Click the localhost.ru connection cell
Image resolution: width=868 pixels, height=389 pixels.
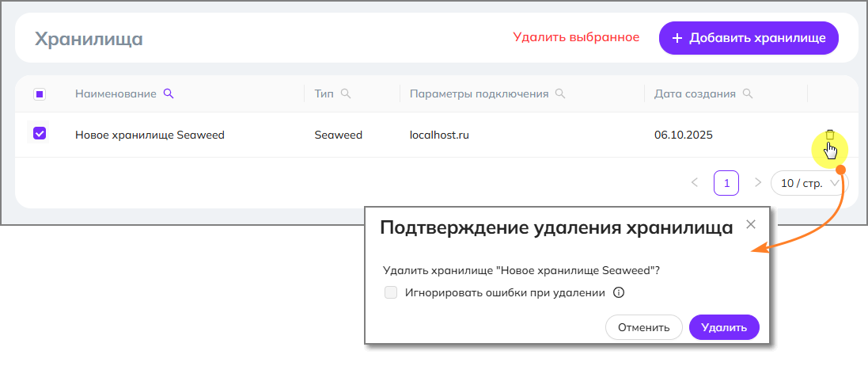(x=439, y=135)
